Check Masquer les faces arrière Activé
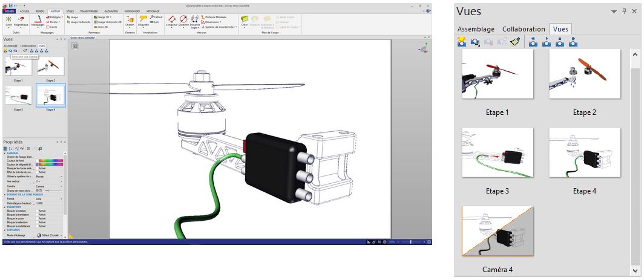 click(x=37, y=168)
